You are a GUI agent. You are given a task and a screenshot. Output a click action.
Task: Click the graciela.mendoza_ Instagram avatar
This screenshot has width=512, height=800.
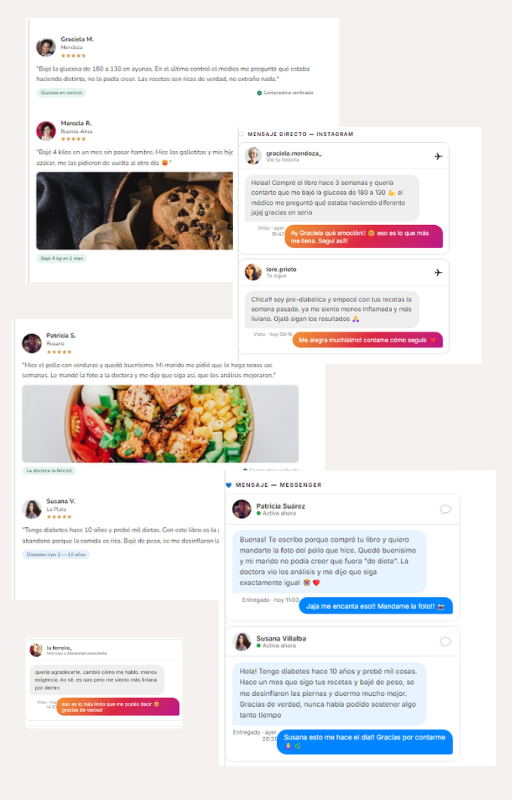coord(253,156)
